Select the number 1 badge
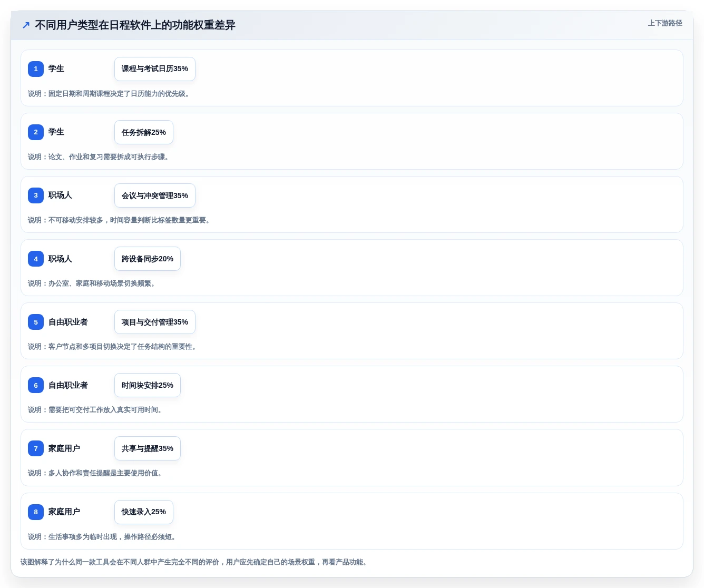The width and height of the screenshot is (704, 588). click(36, 69)
